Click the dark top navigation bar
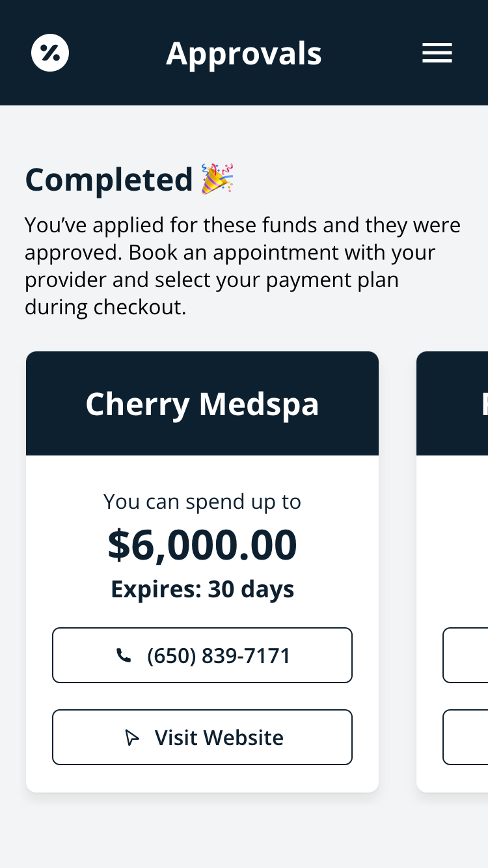 [x=244, y=53]
